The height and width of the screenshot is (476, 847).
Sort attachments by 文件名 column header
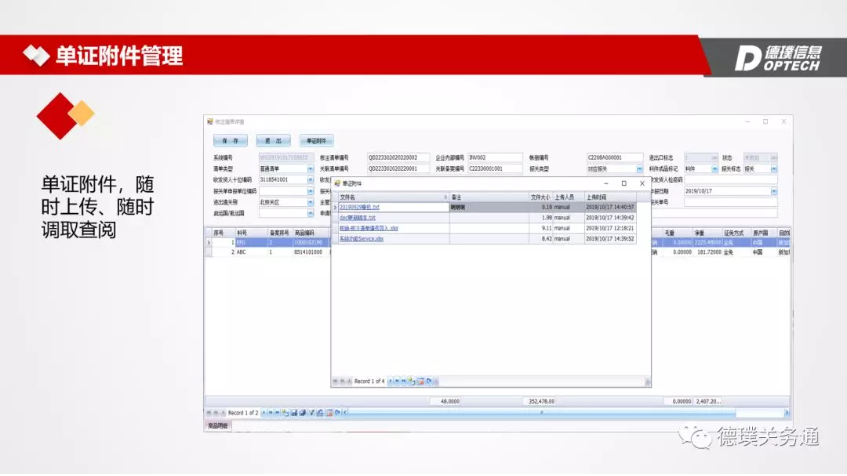(x=390, y=197)
